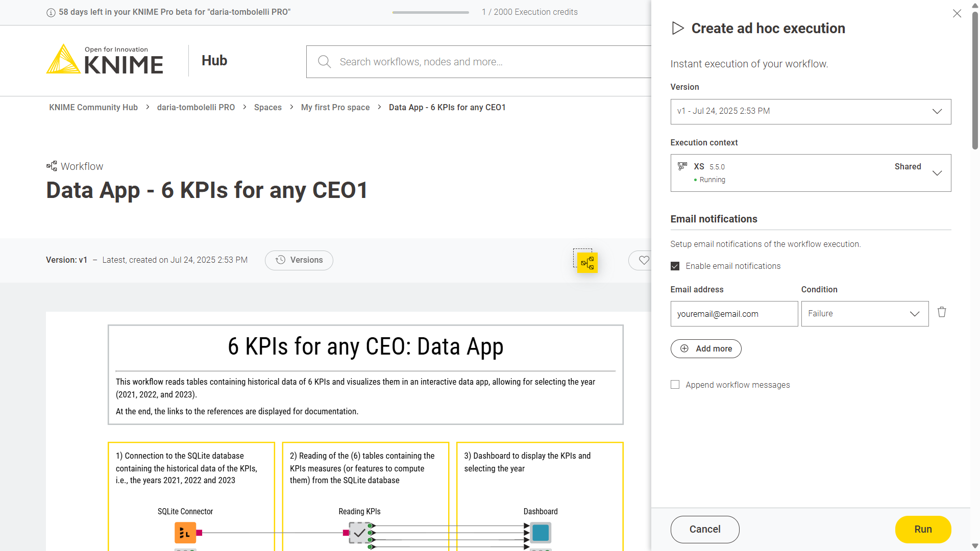This screenshot has height=551, width=980.
Task: Go to Spaces breadcrumb
Action: point(267,107)
